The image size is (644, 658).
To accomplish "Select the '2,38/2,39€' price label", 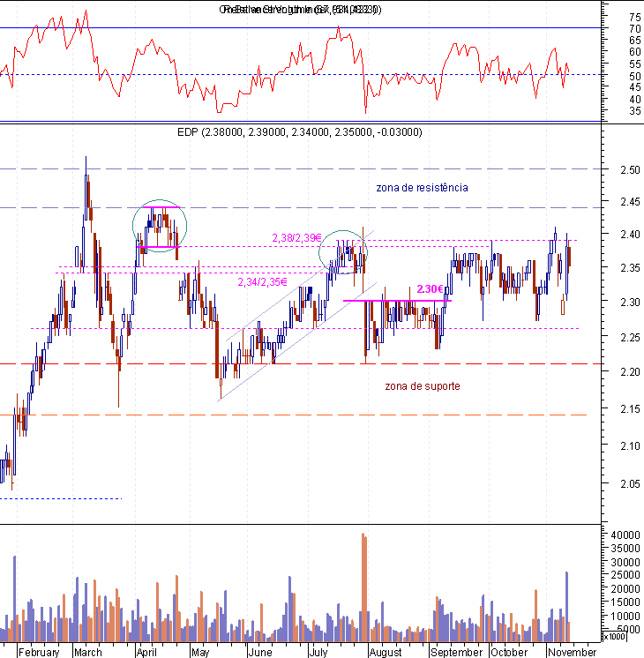I will (x=296, y=238).
